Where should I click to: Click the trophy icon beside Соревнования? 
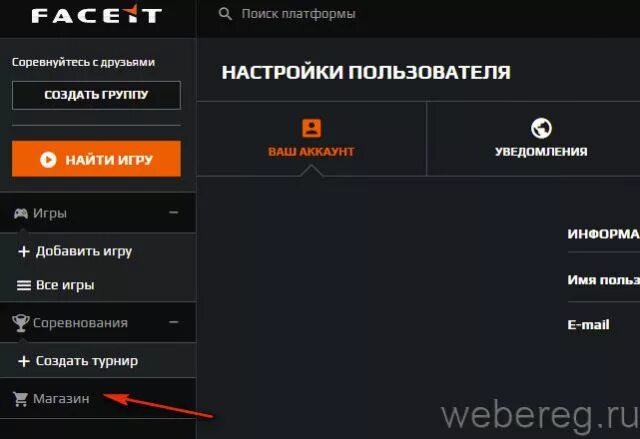point(20,323)
